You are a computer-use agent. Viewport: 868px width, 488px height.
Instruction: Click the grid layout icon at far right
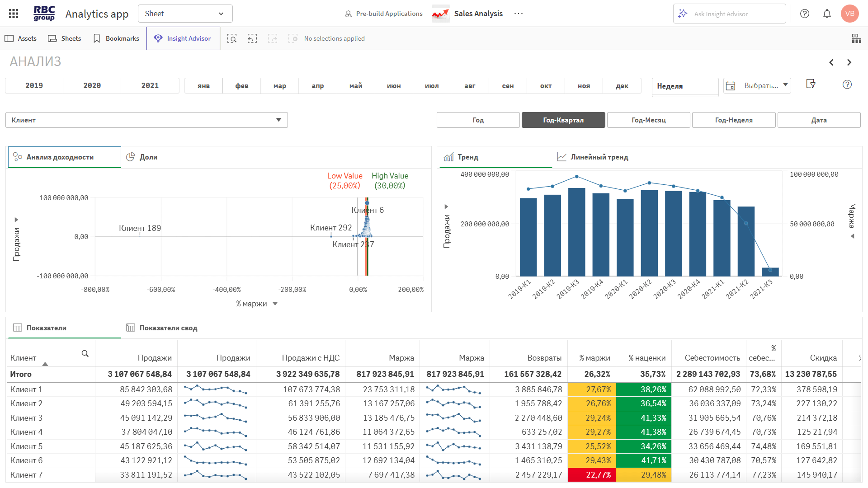856,38
